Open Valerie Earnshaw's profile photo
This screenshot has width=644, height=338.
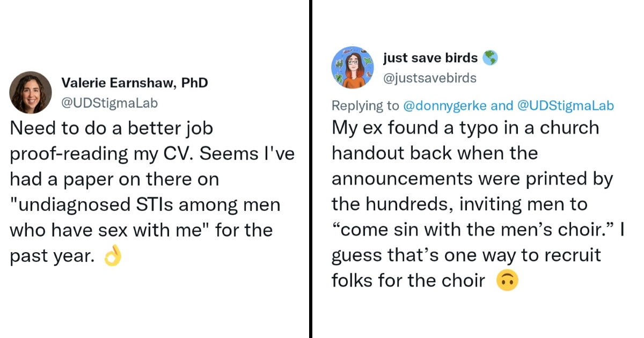tap(31, 92)
